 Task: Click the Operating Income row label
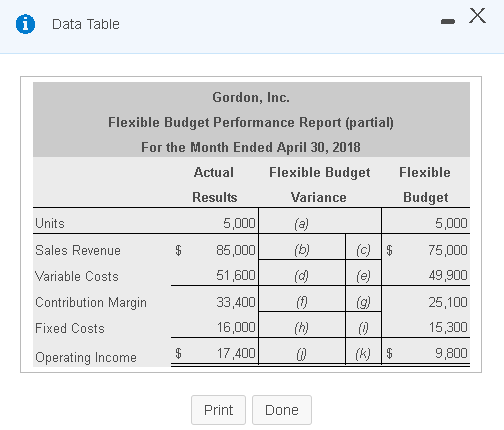(x=86, y=357)
